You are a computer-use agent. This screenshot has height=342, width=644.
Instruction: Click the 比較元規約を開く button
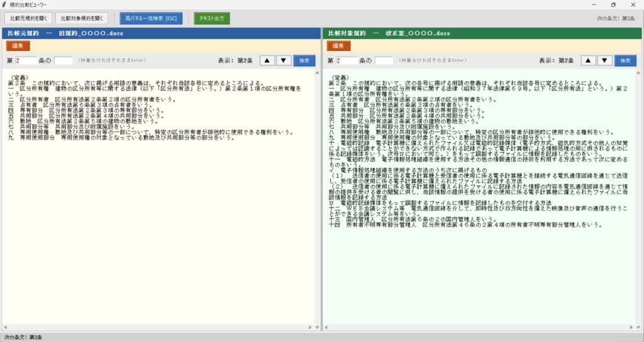[x=28, y=18]
